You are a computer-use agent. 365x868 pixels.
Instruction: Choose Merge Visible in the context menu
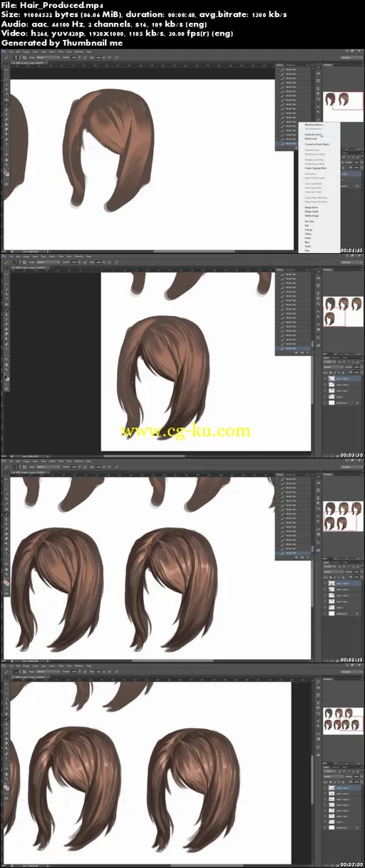click(x=312, y=212)
